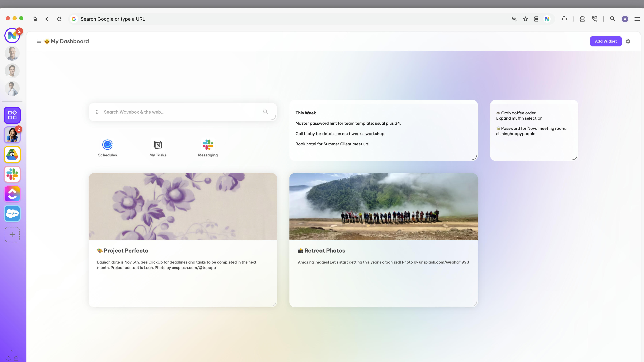Image resolution: width=644 pixels, height=362 pixels.
Task: Click the 'Call Libby for details' note line
Action: (340, 134)
